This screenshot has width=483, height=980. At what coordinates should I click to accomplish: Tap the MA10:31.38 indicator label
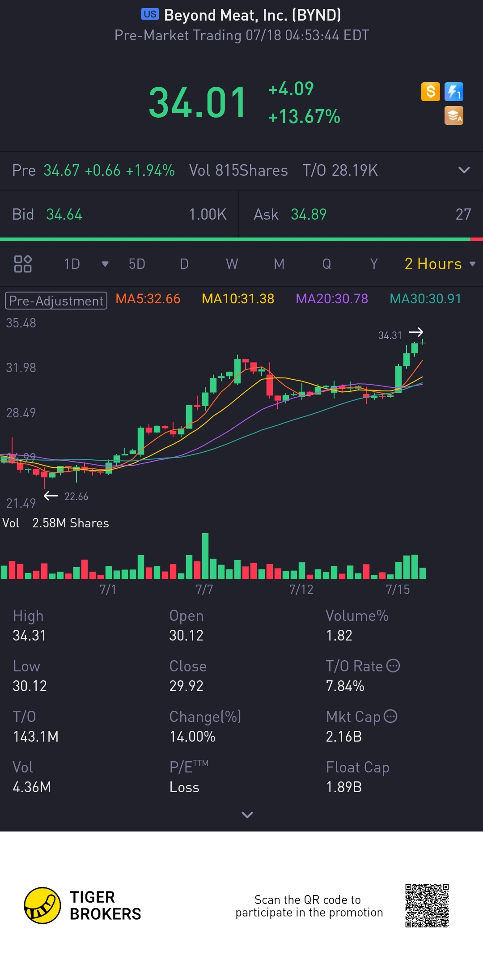[x=238, y=299]
